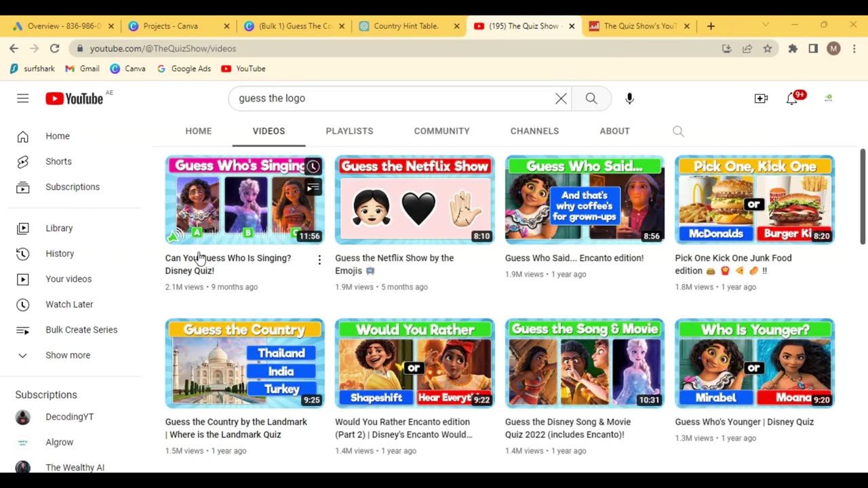
Task: Open the tab search chevron
Action: 766,25
